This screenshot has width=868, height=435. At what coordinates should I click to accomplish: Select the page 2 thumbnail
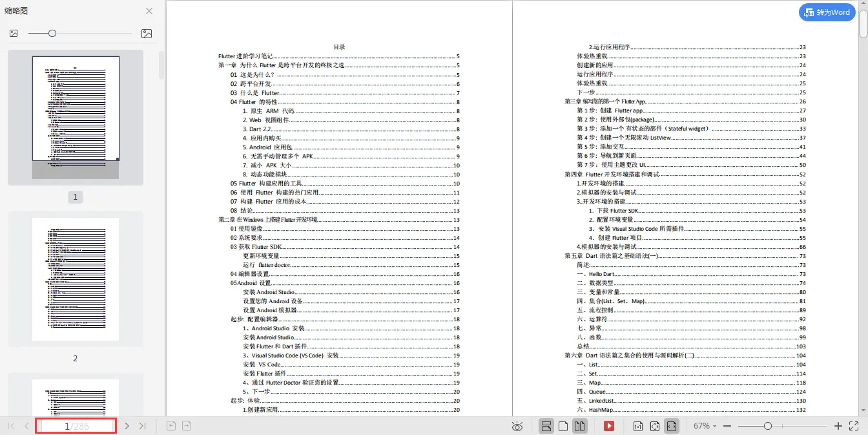coord(76,279)
